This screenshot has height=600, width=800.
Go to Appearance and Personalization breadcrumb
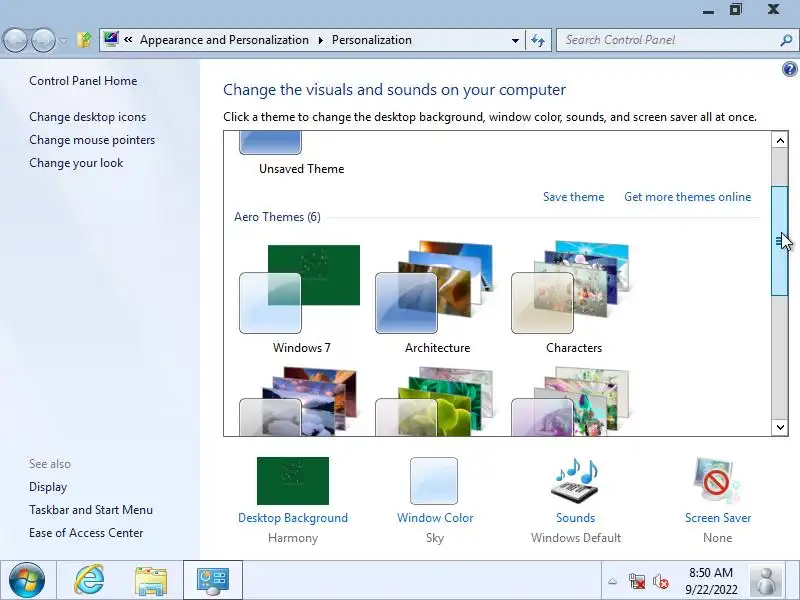(x=224, y=40)
